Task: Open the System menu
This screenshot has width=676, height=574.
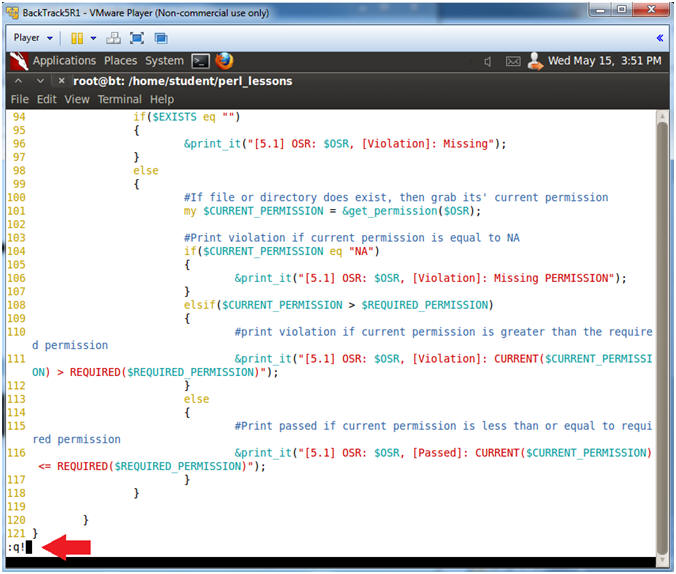Action: (164, 61)
